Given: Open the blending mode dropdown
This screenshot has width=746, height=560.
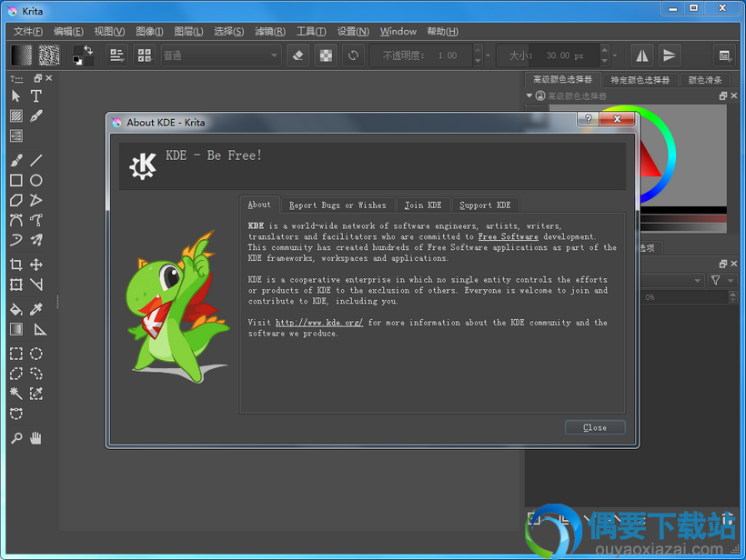Looking at the screenshot, I should click(221, 55).
